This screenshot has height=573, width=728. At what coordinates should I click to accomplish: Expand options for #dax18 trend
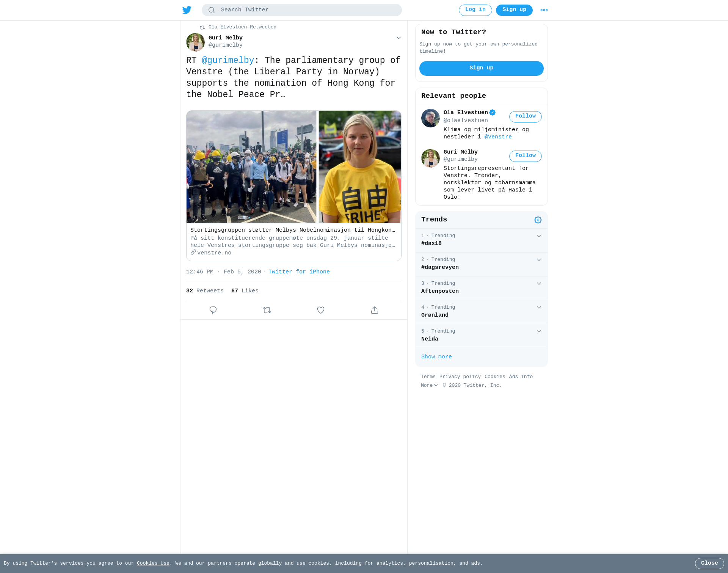tap(539, 236)
